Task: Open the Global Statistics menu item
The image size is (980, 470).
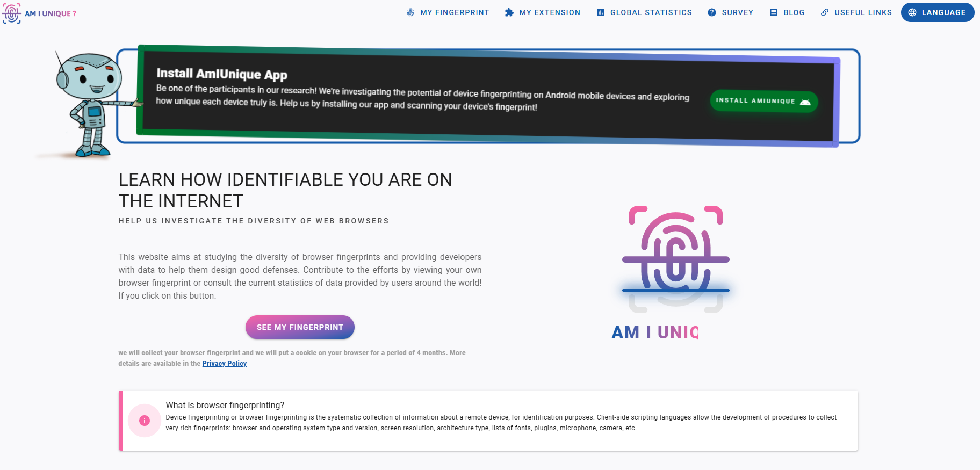Action: (651, 12)
